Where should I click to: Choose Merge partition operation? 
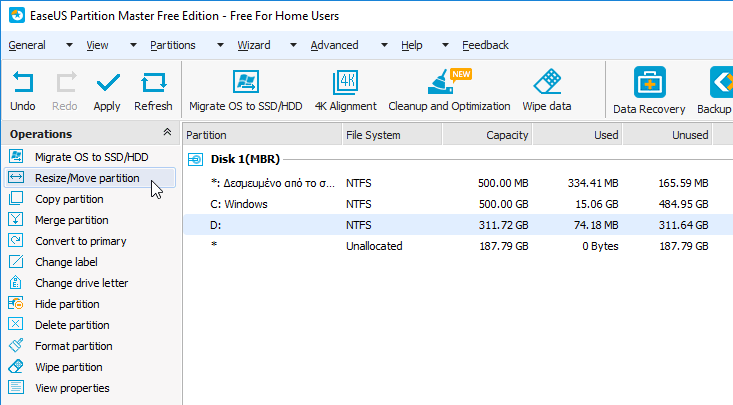(x=72, y=220)
